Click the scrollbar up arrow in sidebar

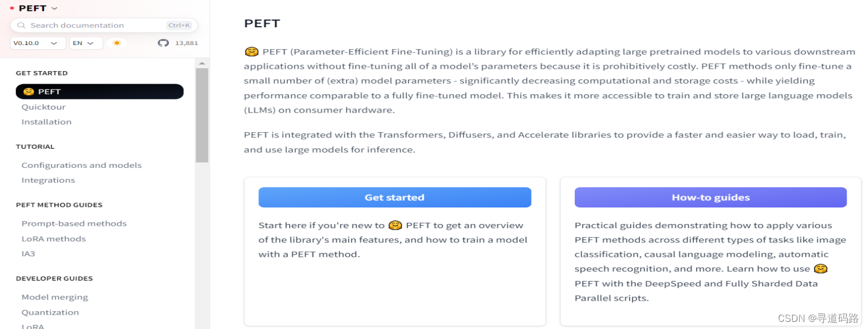pos(201,63)
